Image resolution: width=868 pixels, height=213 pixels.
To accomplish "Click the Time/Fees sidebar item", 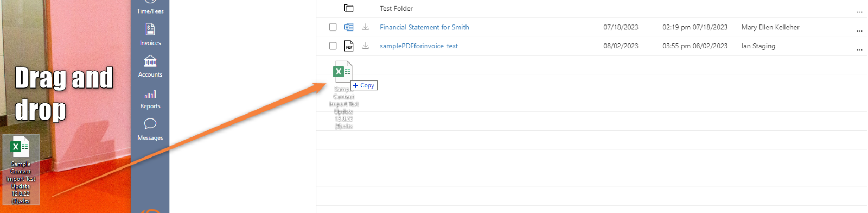I will (x=150, y=11).
